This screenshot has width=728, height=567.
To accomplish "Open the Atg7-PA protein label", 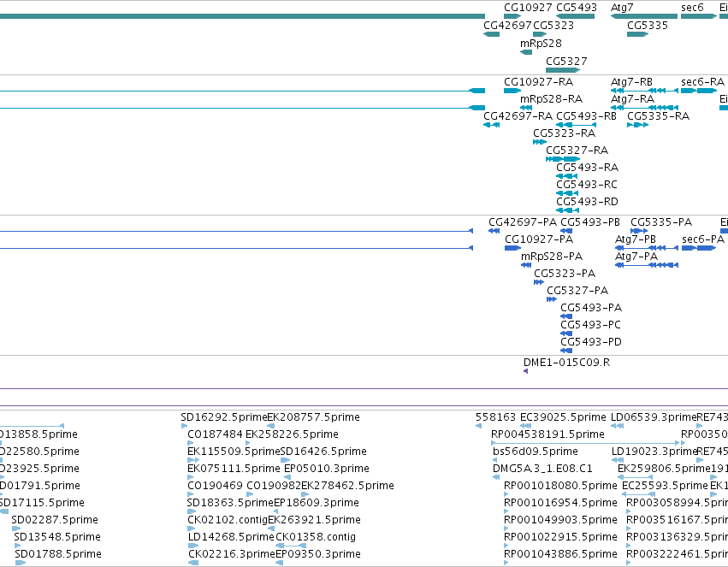I will coord(636,257).
